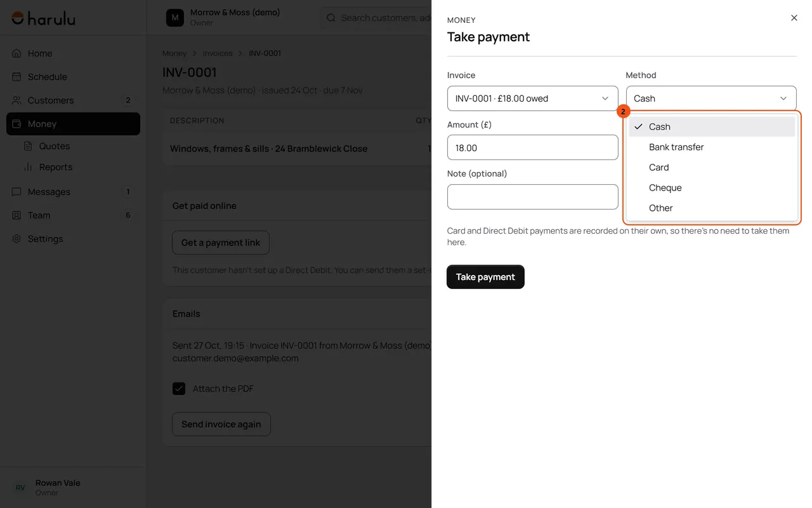Viewport: 812px width, 508px height.
Task: Click the Windows, frames & sills line
Action: [x=269, y=149]
